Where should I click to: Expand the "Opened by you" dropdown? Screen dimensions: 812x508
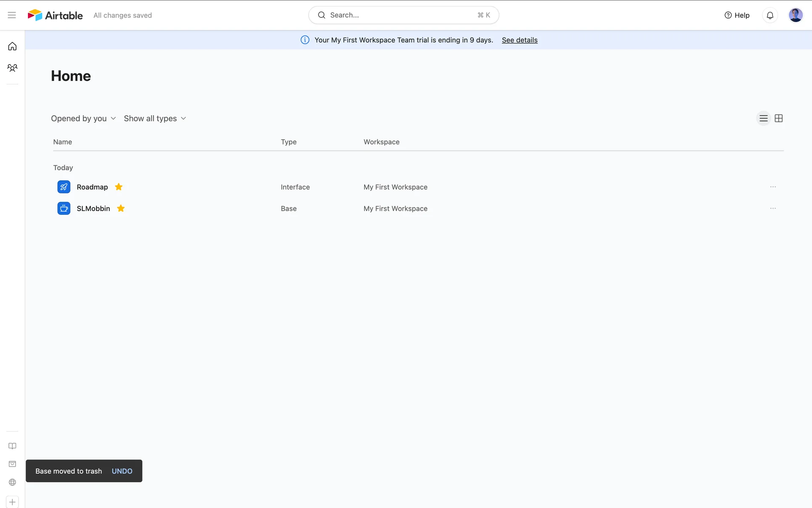click(x=83, y=119)
